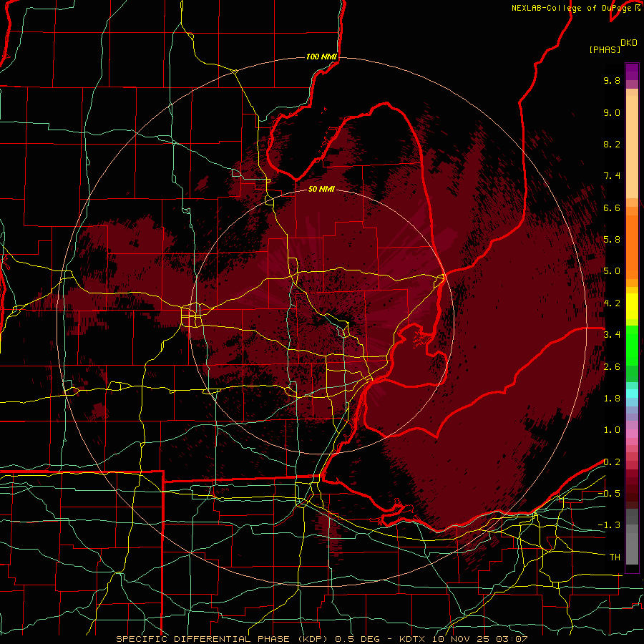
Task: Click the 1.8 scale value
Action: pyautogui.click(x=612, y=399)
